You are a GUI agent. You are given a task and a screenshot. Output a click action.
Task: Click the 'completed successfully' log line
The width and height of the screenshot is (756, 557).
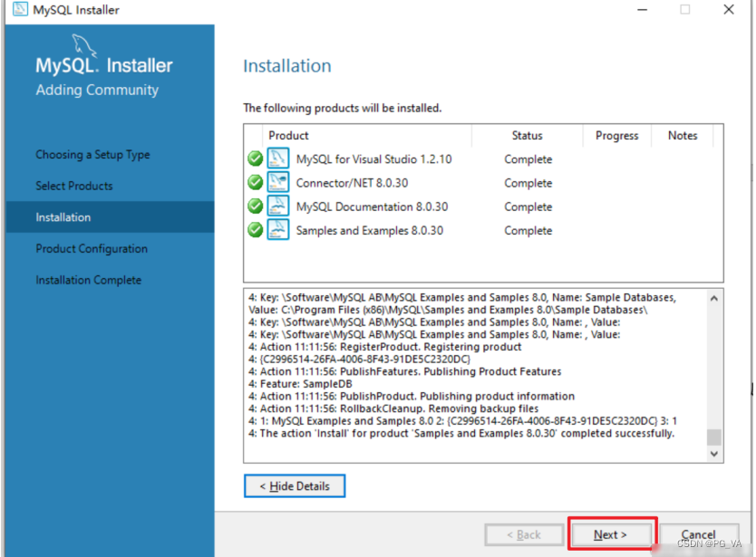461,433
